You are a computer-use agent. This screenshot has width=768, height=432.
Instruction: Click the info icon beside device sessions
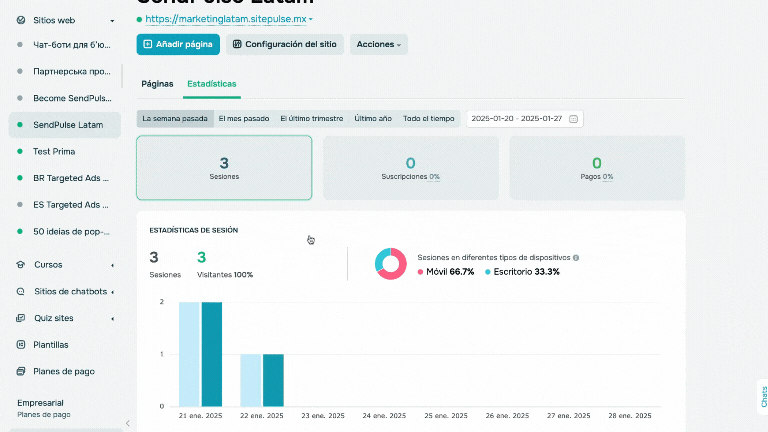tap(576, 257)
